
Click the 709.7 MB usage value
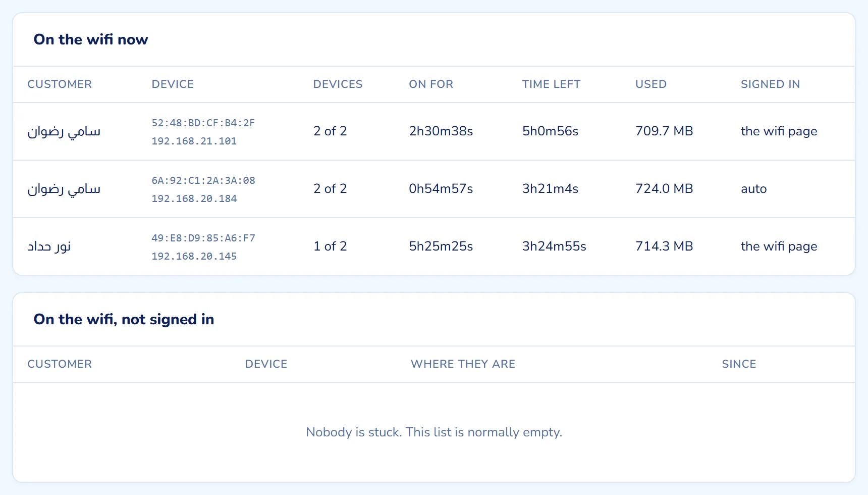coord(664,131)
